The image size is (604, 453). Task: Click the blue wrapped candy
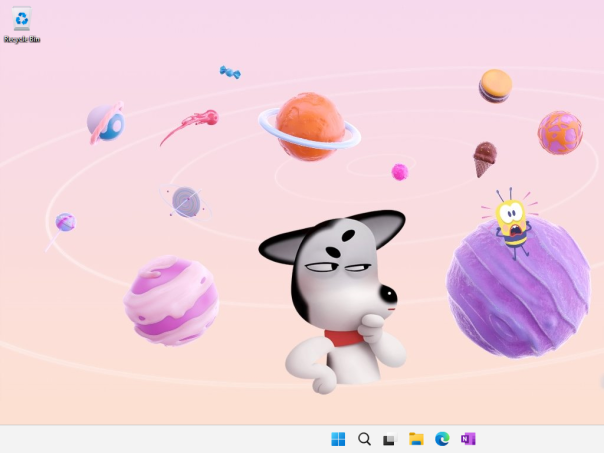pos(230,72)
